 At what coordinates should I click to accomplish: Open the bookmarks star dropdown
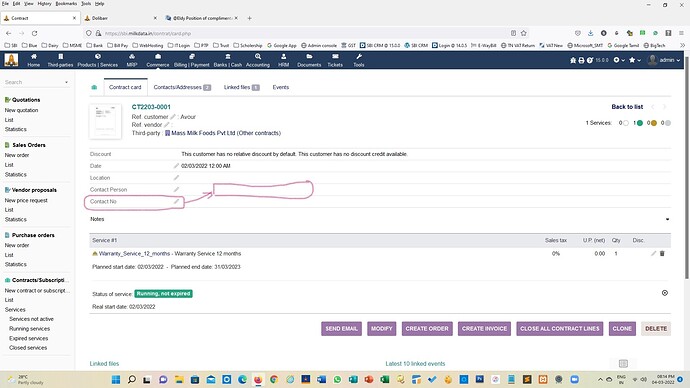click(634, 60)
